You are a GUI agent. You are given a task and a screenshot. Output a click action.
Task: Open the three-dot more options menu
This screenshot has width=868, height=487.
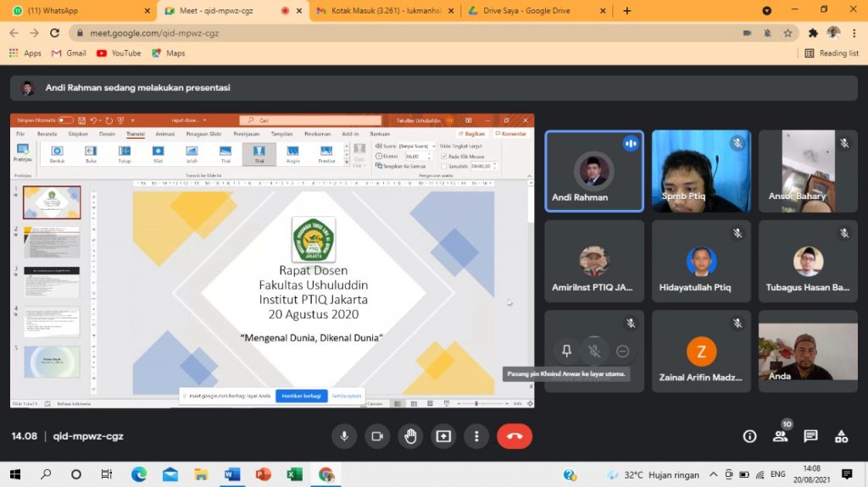(476, 436)
